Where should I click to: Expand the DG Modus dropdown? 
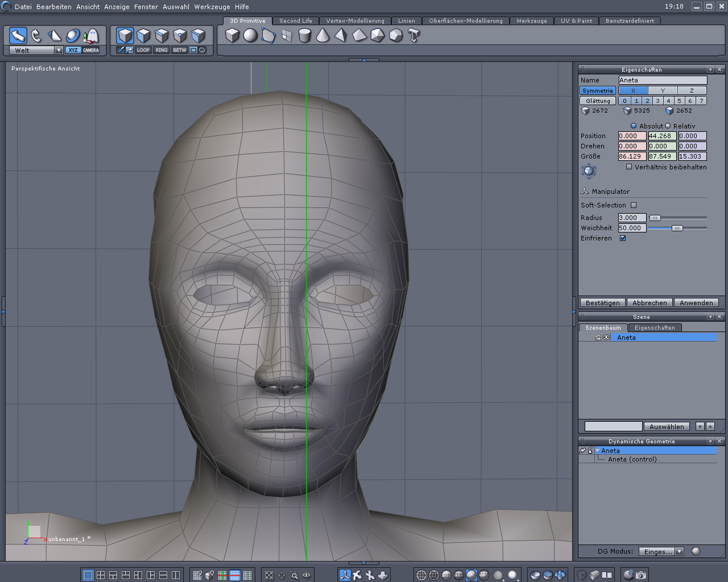click(x=679, y=551)
